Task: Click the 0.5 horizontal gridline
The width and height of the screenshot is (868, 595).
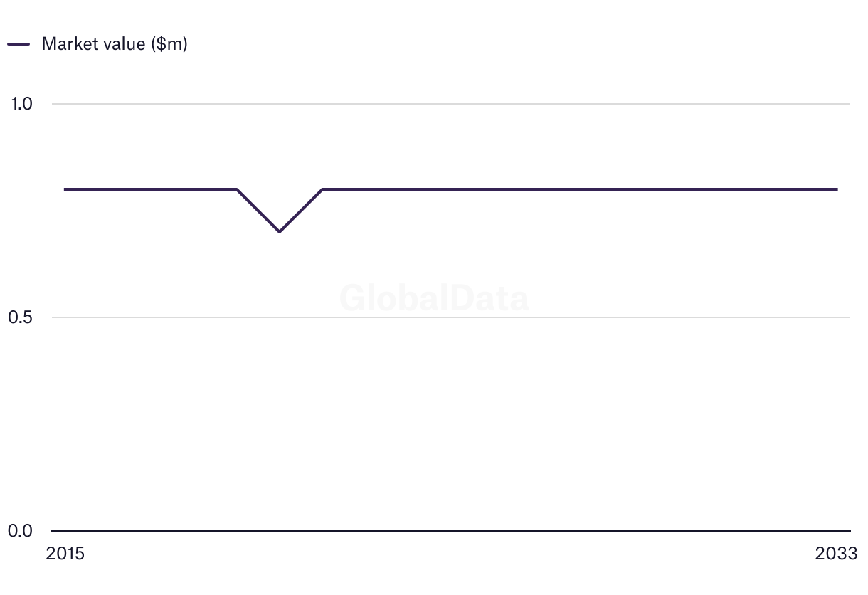Action: (451, 317)
